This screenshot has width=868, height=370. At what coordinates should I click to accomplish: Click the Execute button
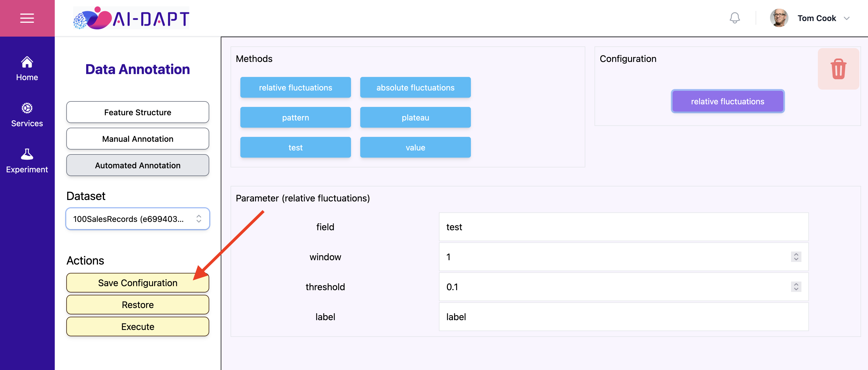tap(137, 326)
